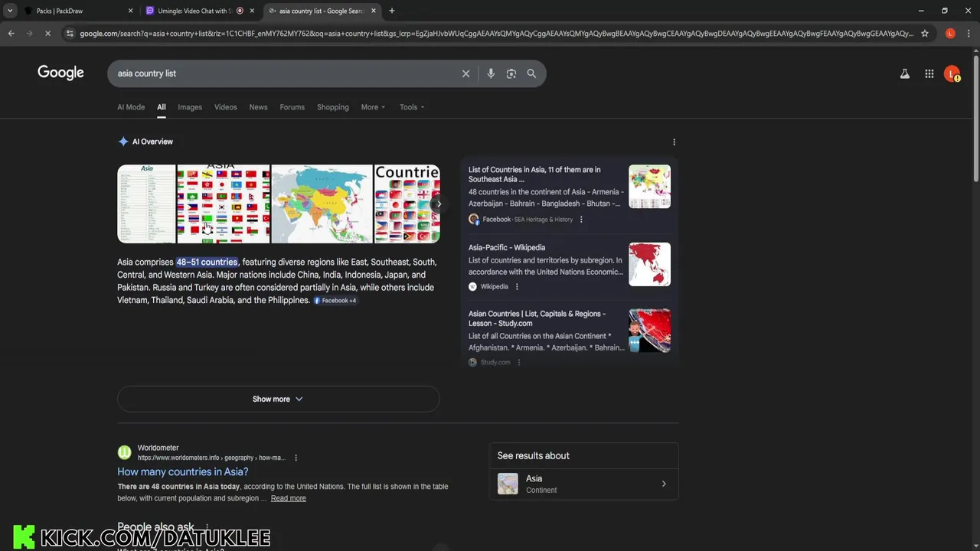This screenshot has height=551, width=980.
Task: Open options menu for Study.com source
Action: (x=519, y=362)
